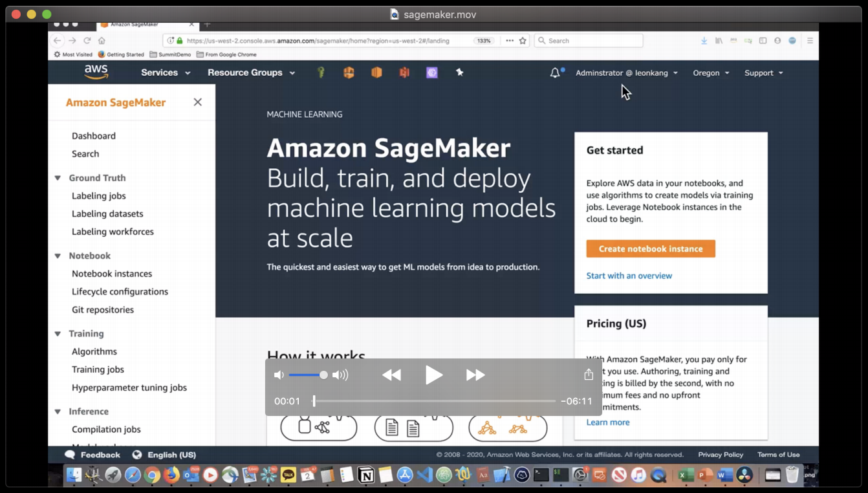Go to Labeling workforces

click(113, 232)
